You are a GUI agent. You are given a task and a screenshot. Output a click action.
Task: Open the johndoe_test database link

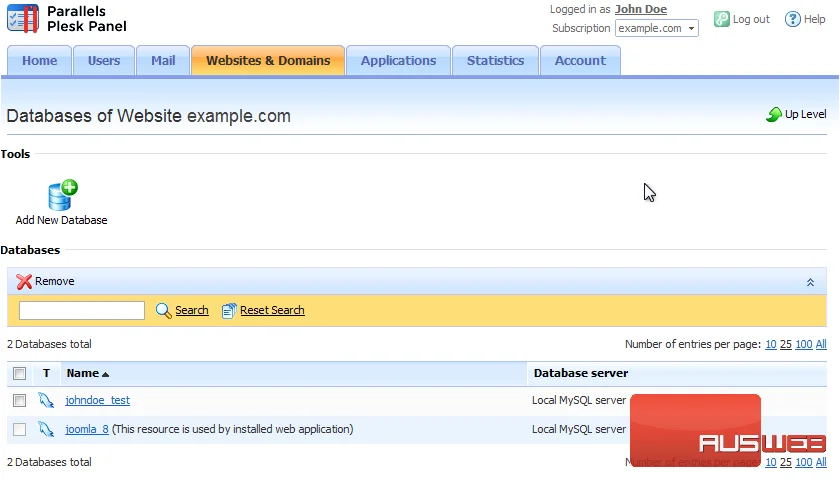tap(98, 400)
